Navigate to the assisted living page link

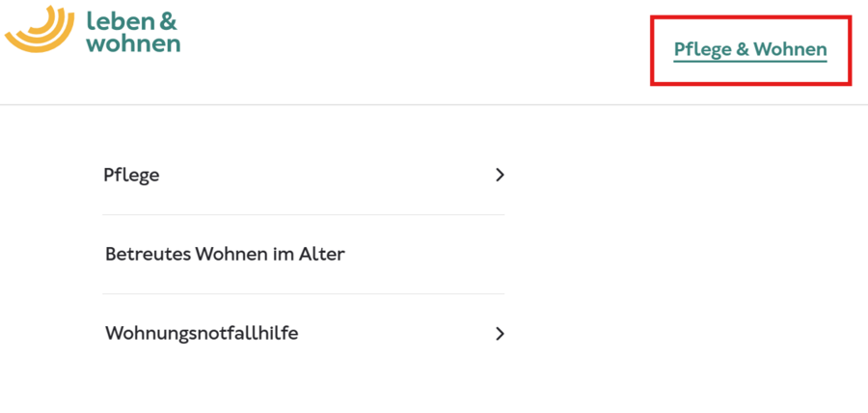tap(225, 255)
